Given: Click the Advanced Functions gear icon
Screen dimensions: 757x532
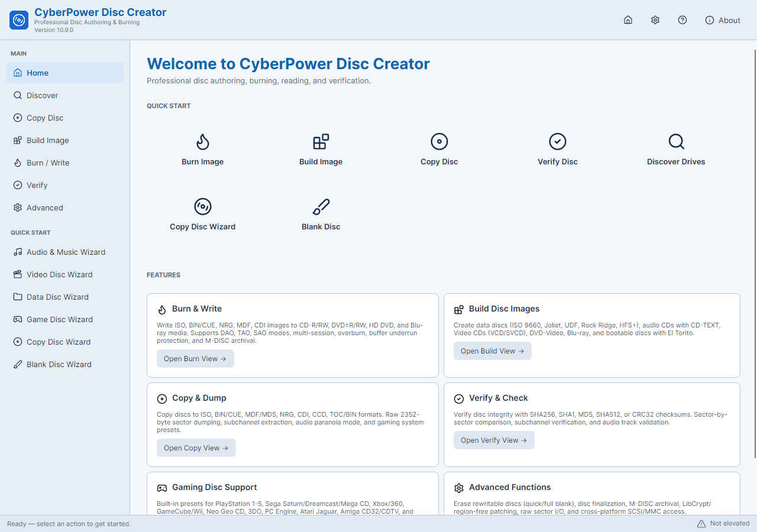Looking at the screenshot, I should 459,488.
